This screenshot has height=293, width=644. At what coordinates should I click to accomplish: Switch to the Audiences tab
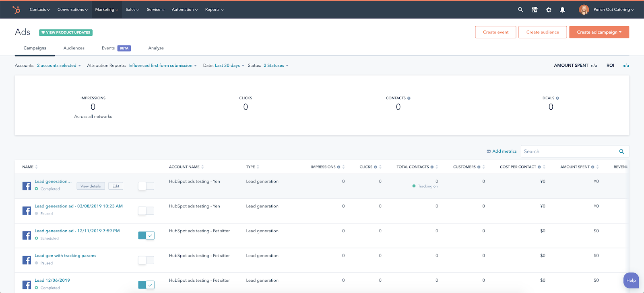tap(74, 48)
